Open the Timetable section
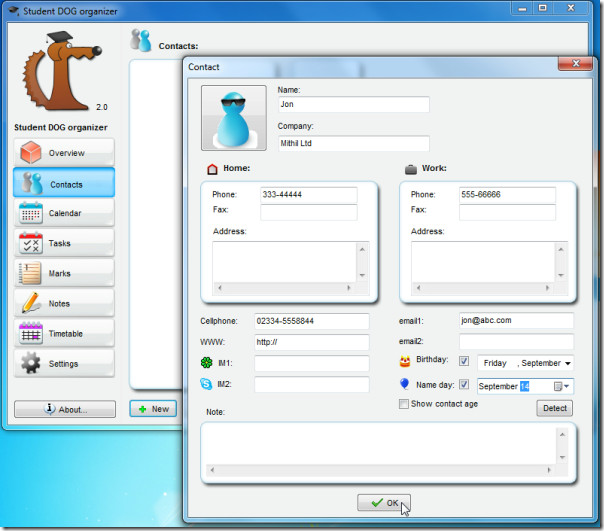 (x=64, y=333)
